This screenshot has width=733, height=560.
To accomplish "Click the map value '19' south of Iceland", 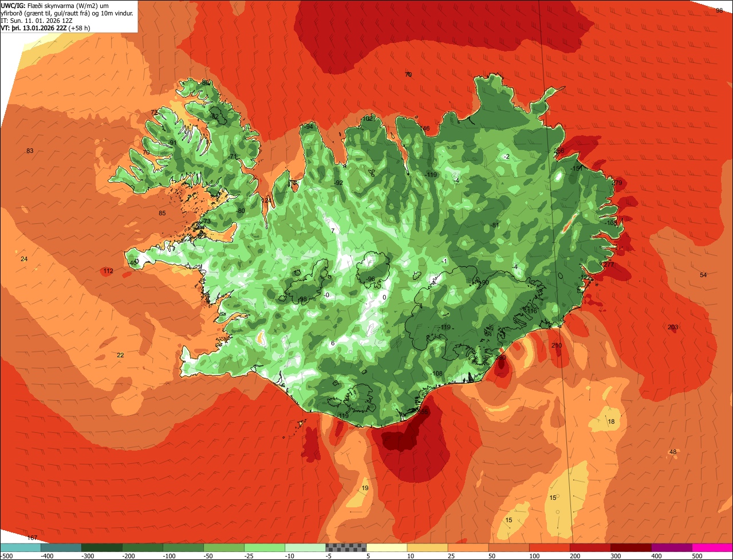I will coord(365,488).
